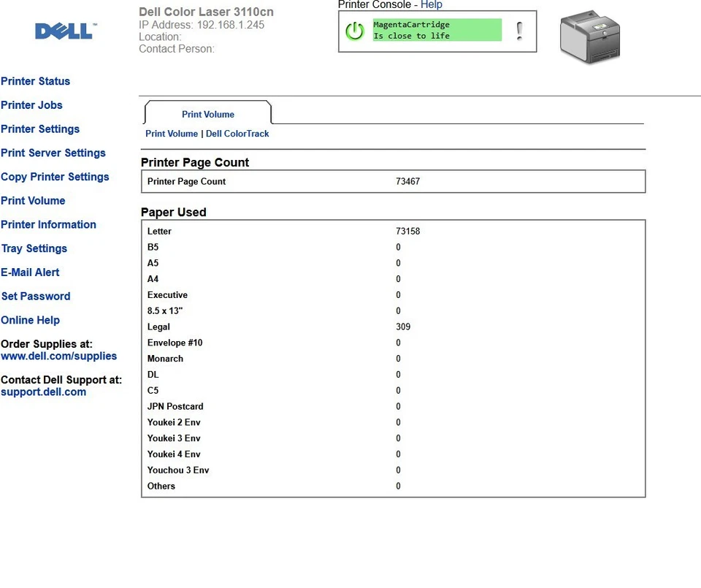Image resolution: width=701 pixels, height=588 pixels.
Task: Switch to the Print Volume tab
Action: [x=207, y=114]
